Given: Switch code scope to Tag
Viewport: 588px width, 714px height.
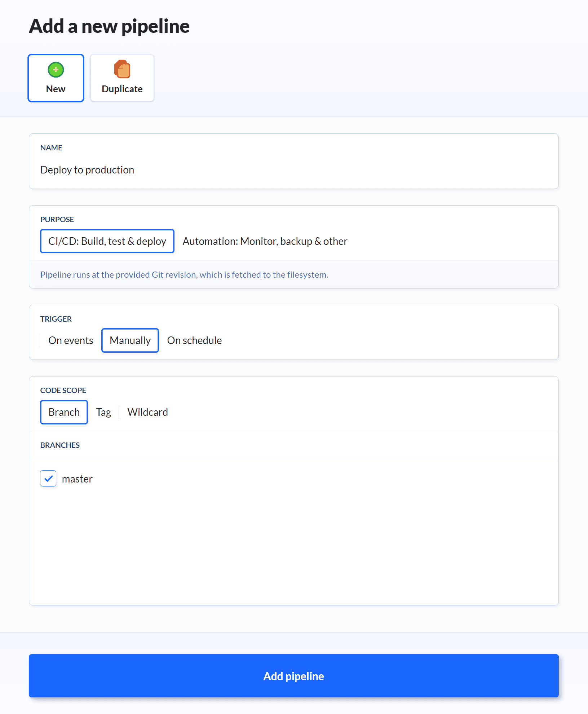Looking at the screenshot, I should point(103,412).
